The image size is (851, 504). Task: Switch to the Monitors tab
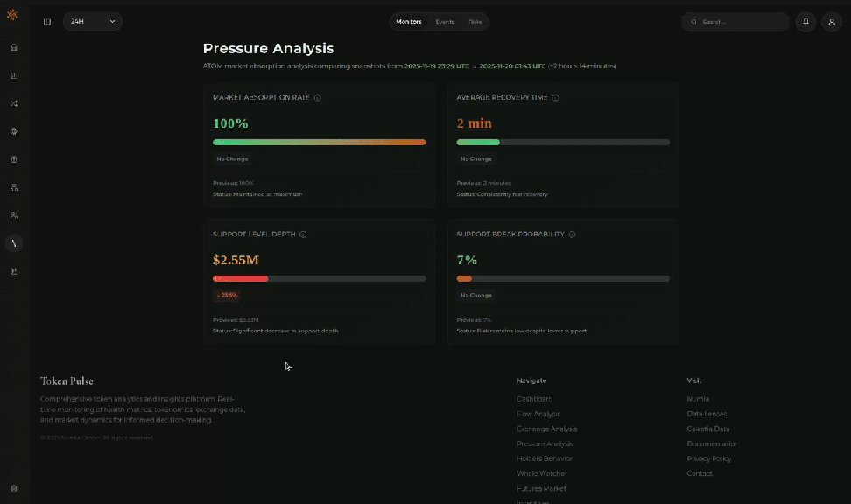409,22
